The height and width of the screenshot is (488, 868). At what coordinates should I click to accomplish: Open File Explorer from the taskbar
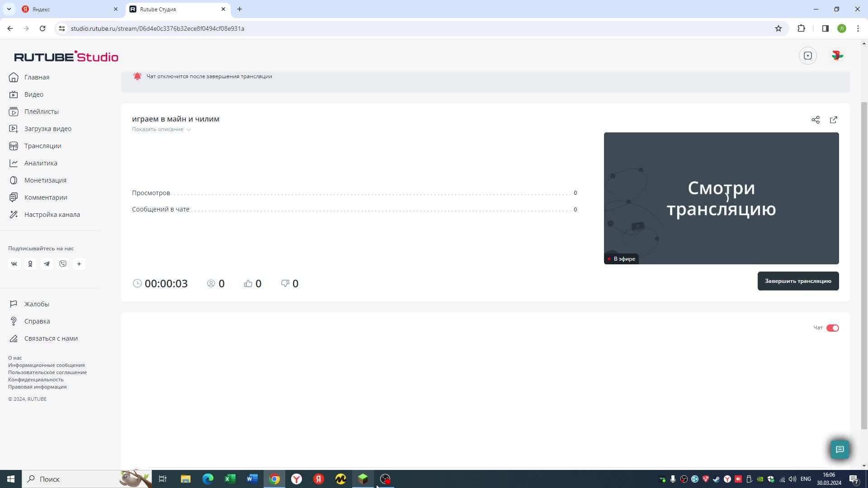186,479
